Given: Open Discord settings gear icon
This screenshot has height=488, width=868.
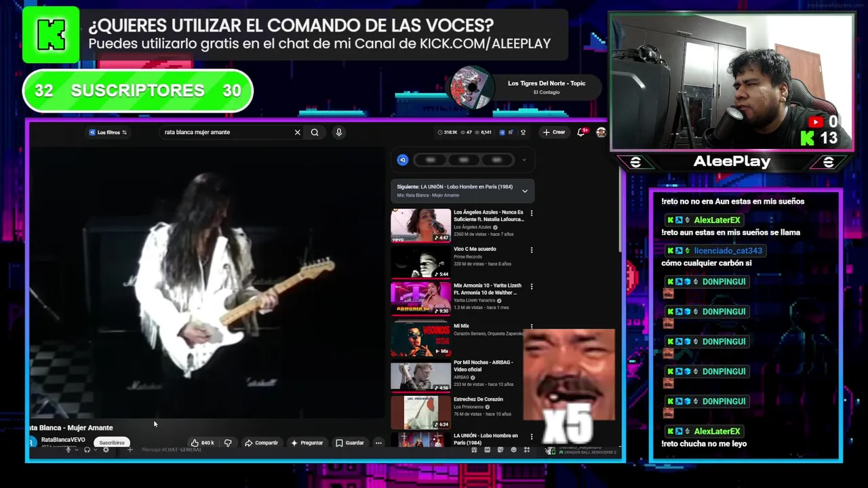Looking at the screenshot, I should pos(106,449).
